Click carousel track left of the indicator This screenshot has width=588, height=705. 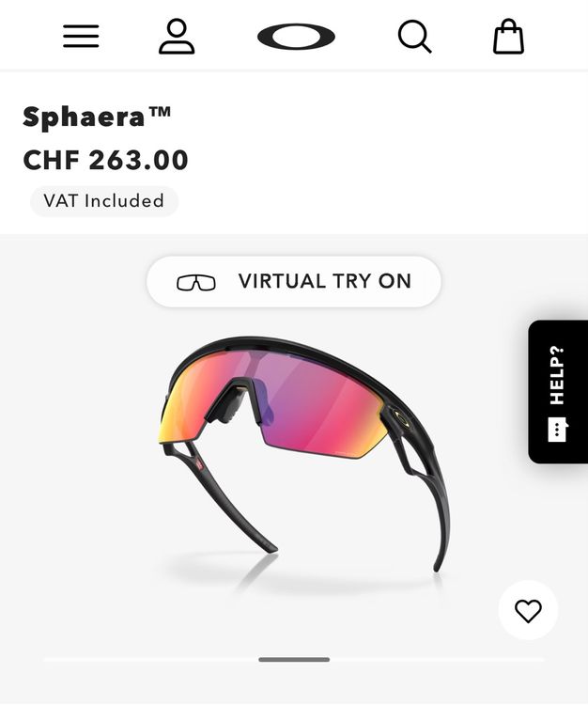coord(151,660)
